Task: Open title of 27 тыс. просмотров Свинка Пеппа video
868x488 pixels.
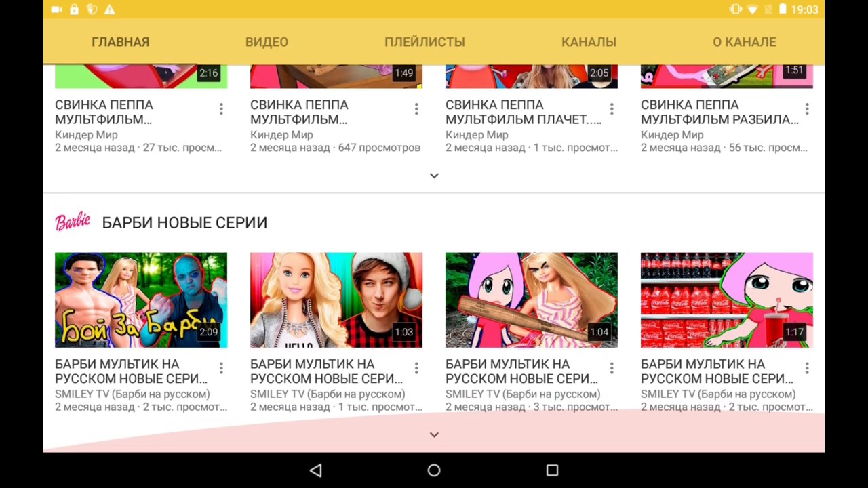Action: coord(104,113)
